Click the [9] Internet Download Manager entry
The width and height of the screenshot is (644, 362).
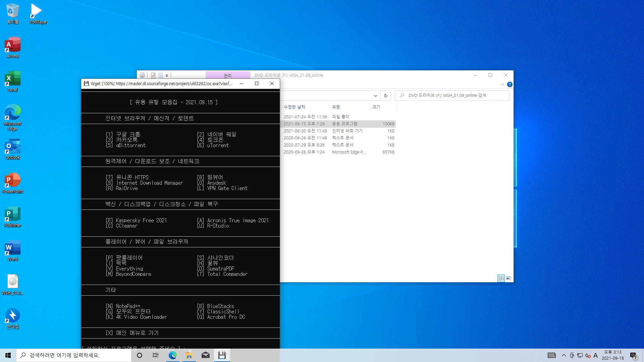tap(144, 183)
